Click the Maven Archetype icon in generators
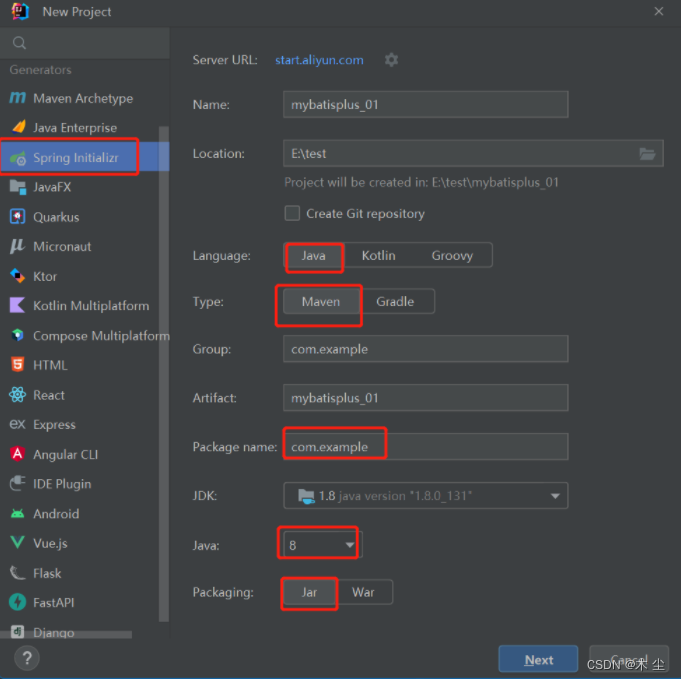 pos(17,98)
